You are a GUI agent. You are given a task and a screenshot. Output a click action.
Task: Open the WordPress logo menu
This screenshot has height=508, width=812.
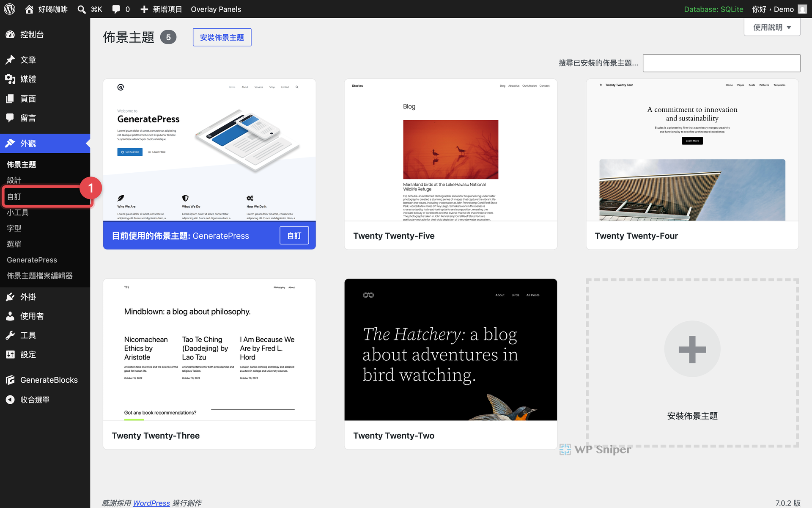[10, 9]
